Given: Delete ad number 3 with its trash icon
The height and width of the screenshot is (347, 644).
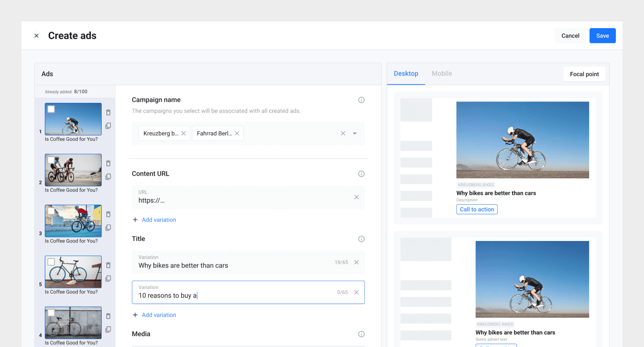Looking at the screenshot, I should 108,215.
